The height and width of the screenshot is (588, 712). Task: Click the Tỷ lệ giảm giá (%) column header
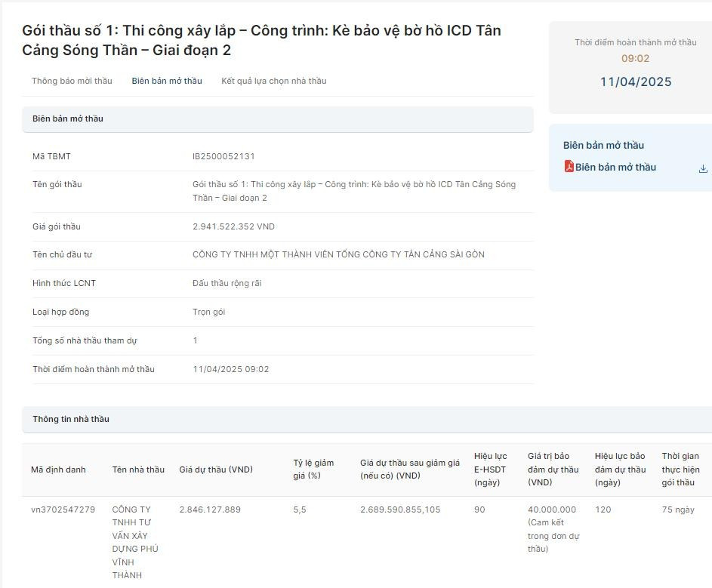(313, 469)
